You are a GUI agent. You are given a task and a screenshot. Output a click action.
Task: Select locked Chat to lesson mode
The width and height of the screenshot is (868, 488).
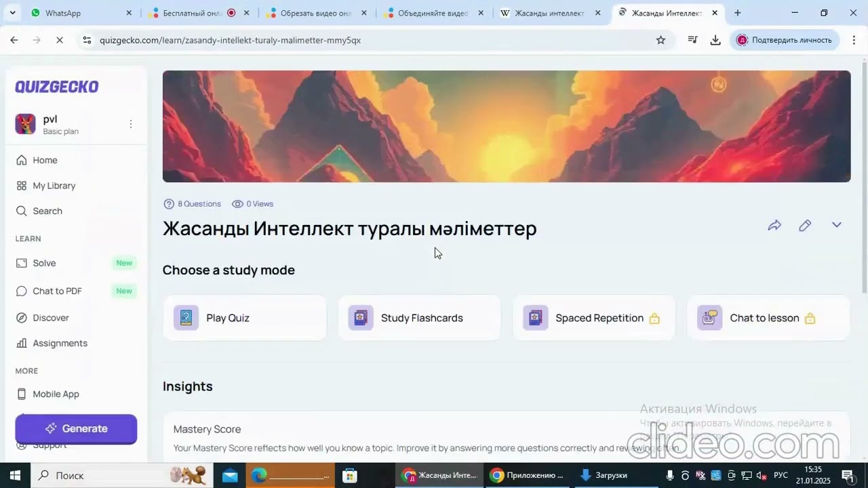tap(768, 318)
